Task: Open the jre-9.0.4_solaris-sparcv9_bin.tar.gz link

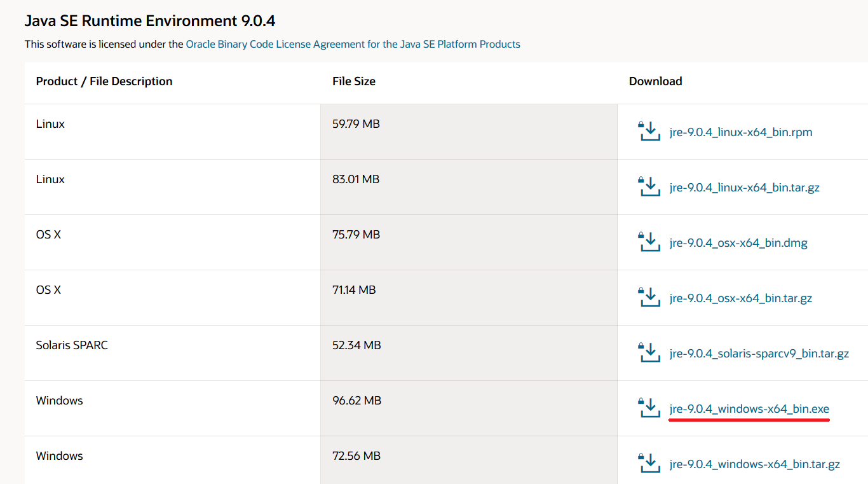Action: click(759, 354)
